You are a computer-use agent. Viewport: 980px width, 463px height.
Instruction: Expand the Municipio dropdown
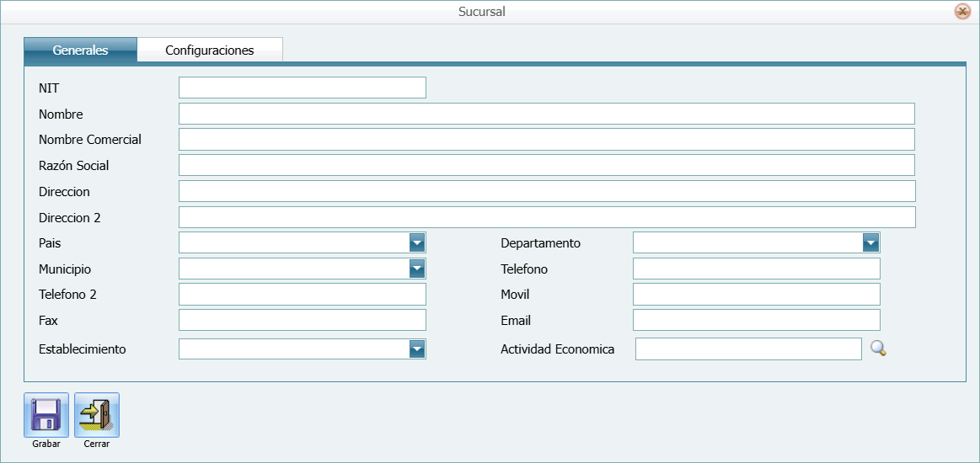417,269
